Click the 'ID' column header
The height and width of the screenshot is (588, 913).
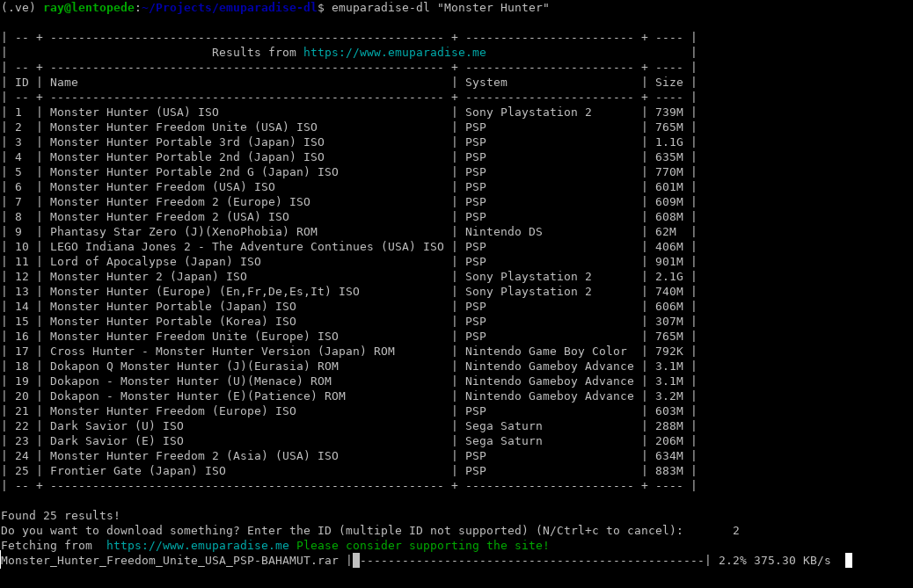[22, 83]
